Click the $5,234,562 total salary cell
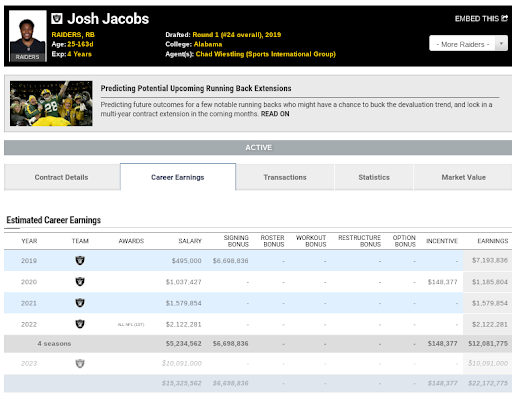 pos(184,344)
